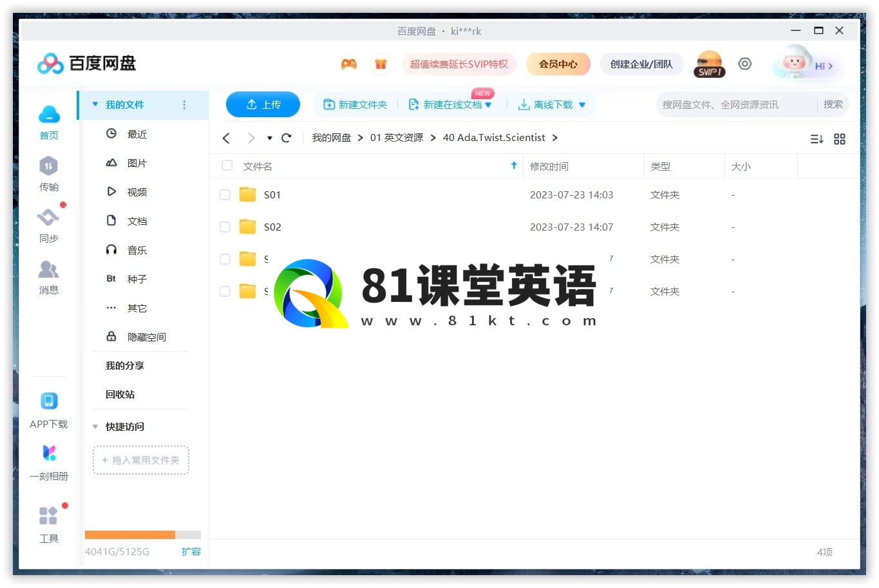Open navigation history dropdown arrow
The width and height of the screenshot is (879, 588).
point(269,138)
